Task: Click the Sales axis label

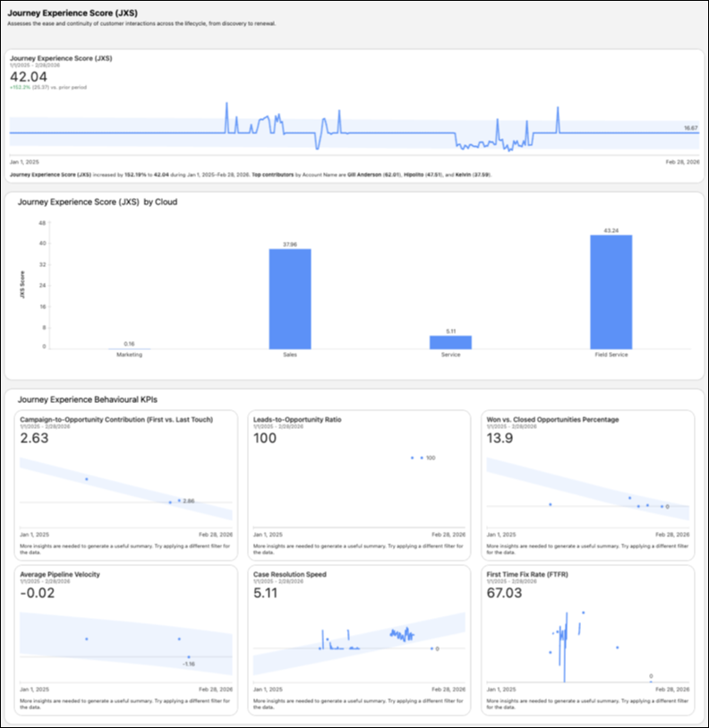Action: [290, 355]
